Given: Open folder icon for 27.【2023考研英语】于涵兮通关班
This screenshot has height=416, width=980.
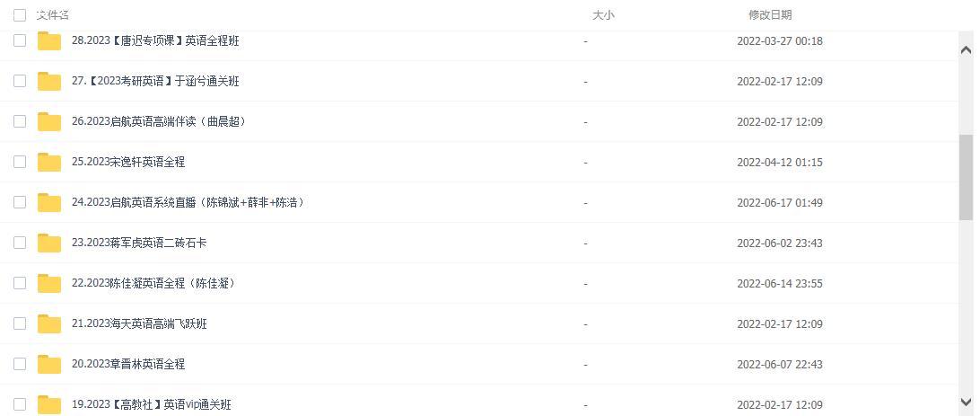Looking at the screenshot, I should tap(49, 82).
